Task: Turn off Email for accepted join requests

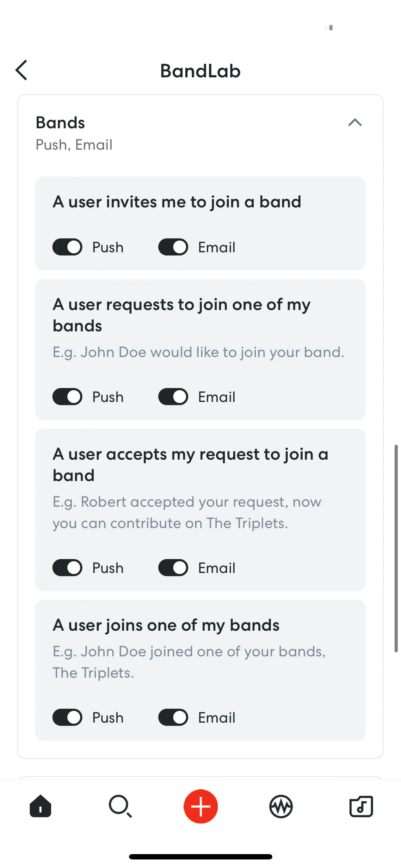Action: (x=173, y=568)
